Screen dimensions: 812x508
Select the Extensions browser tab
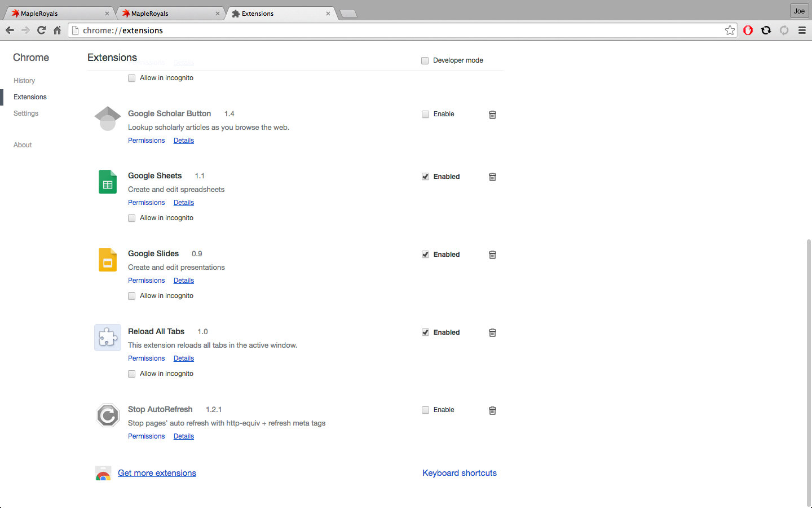280,14
